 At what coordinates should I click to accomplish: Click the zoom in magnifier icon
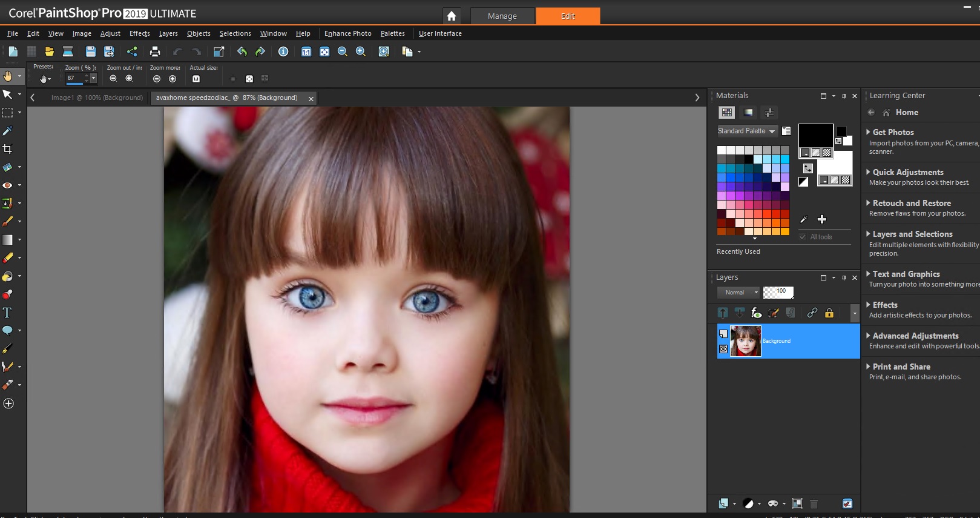[x=361, y=51]
